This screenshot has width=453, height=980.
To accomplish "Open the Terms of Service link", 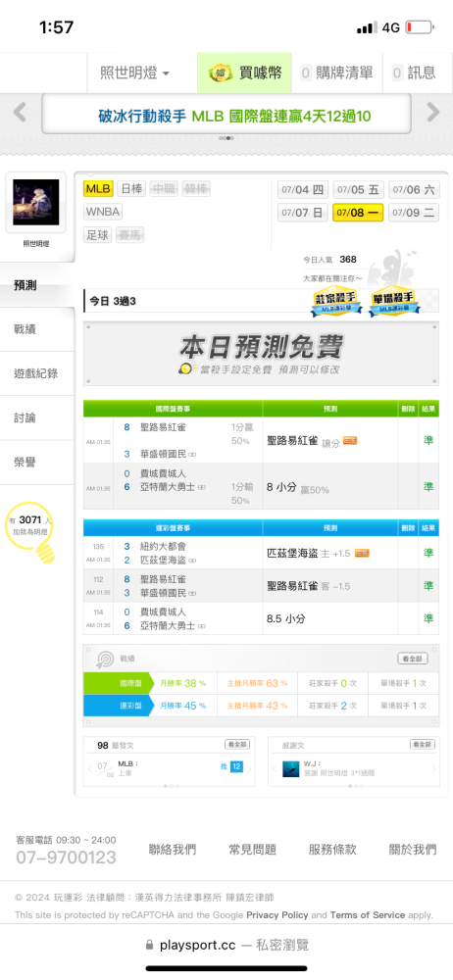I will pyautogui.click(x=368, y=915).
